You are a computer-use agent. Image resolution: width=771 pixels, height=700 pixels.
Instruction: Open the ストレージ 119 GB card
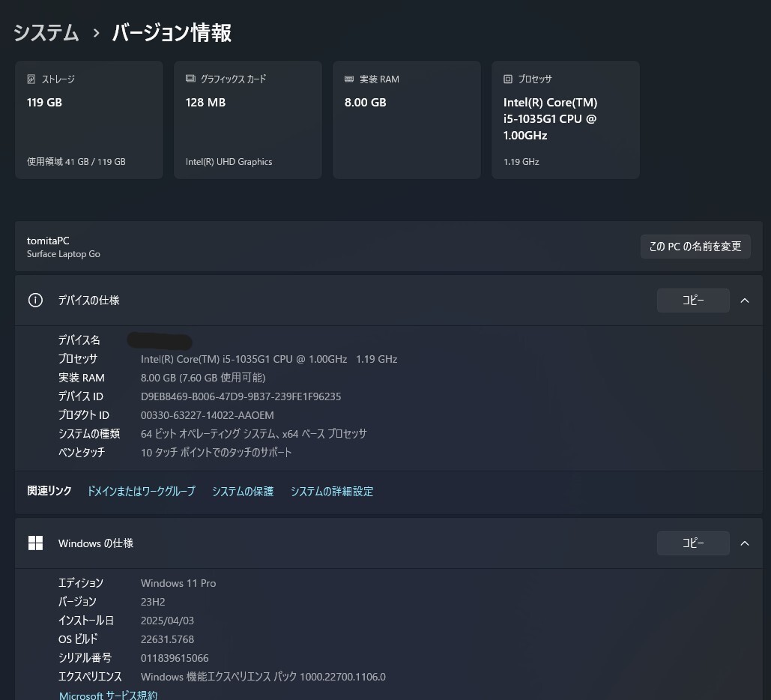pyautogui.click(x=89, y=119)
